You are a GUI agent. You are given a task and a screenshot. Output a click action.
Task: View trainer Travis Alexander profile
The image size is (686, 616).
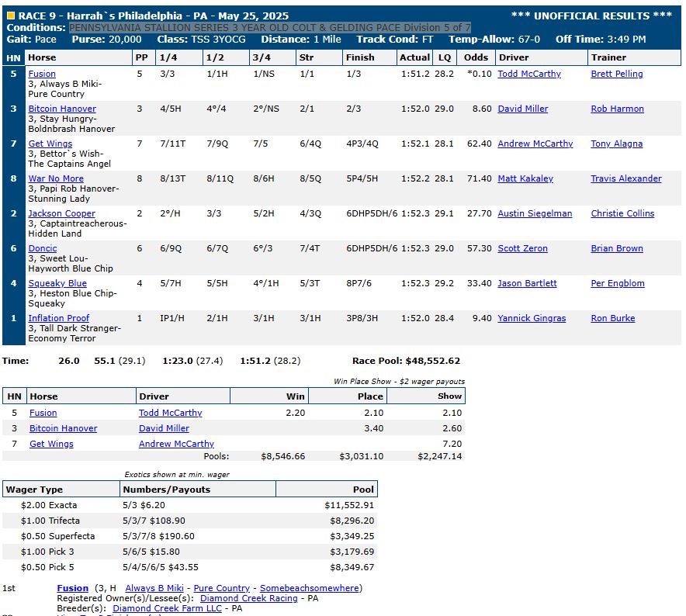626,178
